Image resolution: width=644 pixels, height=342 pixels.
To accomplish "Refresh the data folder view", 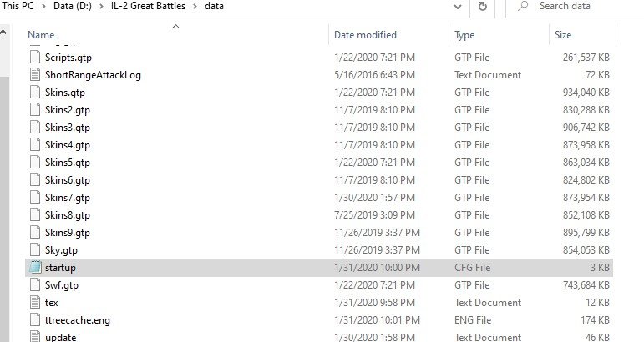I will click(x=483, y=7).
